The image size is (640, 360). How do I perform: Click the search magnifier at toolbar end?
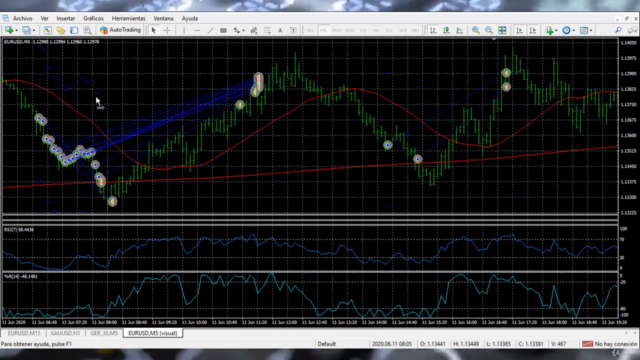[618, 30]
